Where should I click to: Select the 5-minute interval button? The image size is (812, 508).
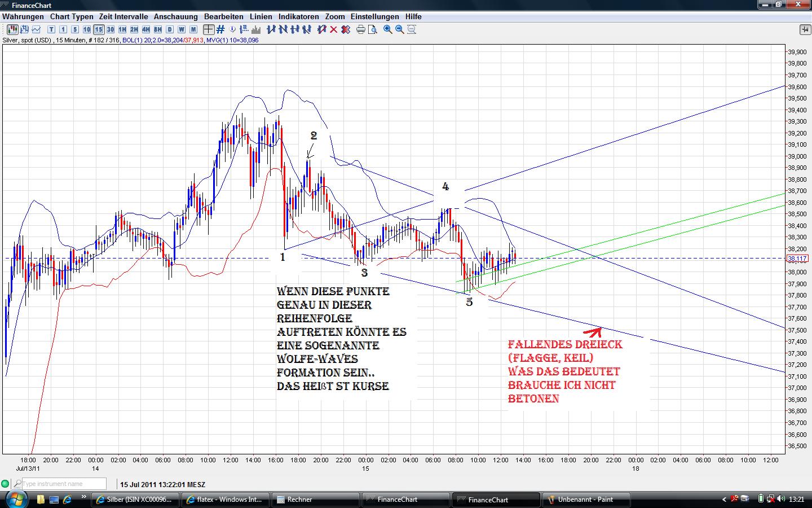[x=75, y=29]
